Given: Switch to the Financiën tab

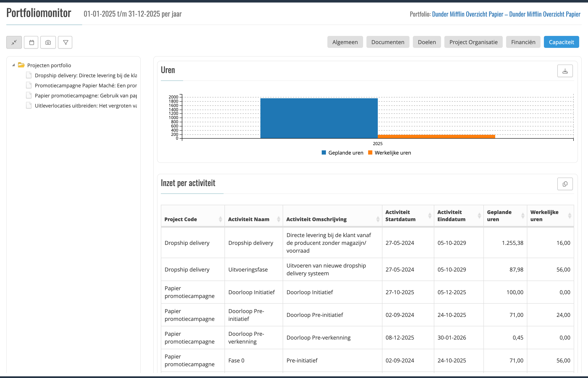Looking at the screenshot, I should point(523,42).
